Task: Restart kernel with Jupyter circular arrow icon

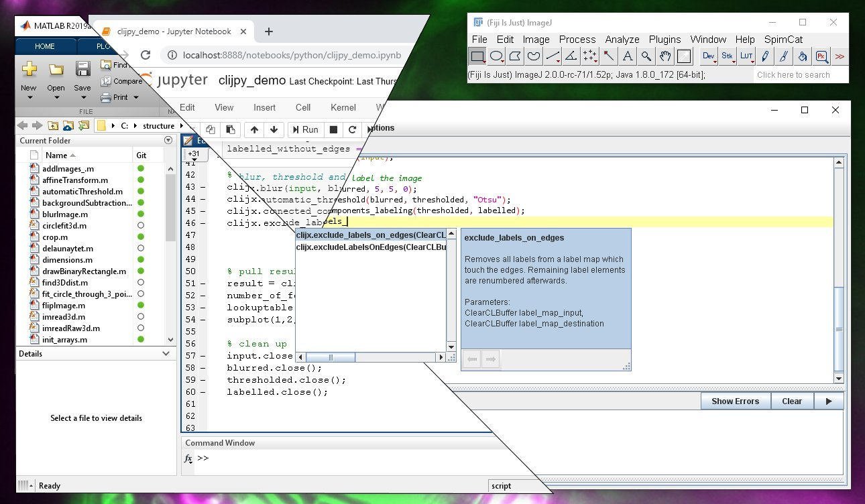Action: (351, 129)
